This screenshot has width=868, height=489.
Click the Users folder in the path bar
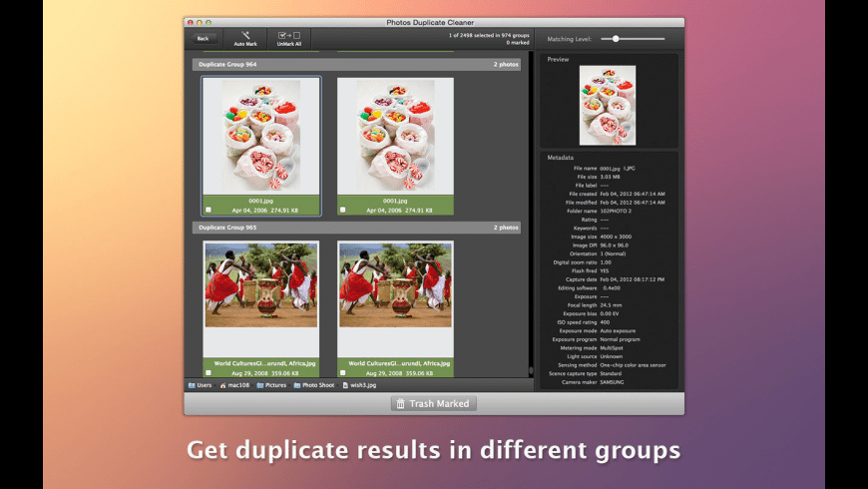click(x=200, y=385)
